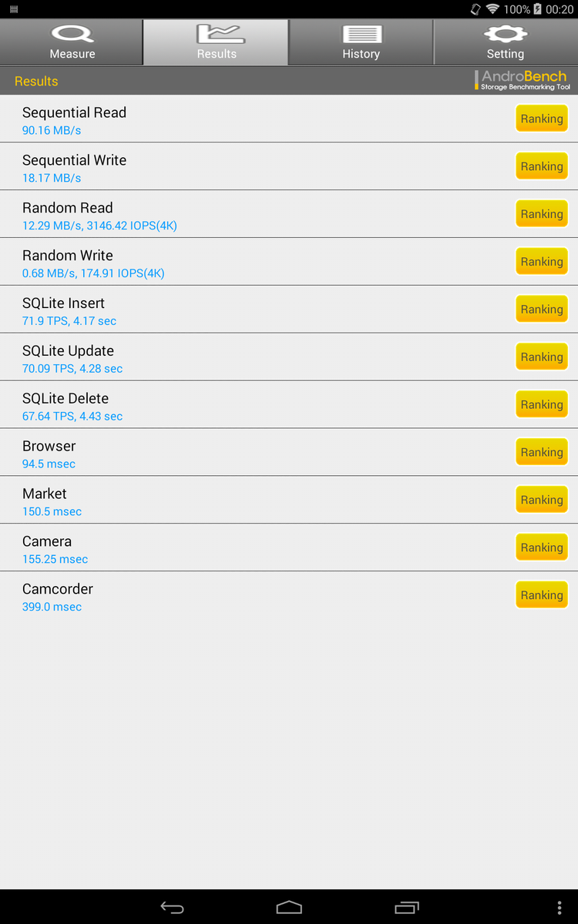Open Ranking for SQLite Delete

pyautogui.click(x=542, y=404)
